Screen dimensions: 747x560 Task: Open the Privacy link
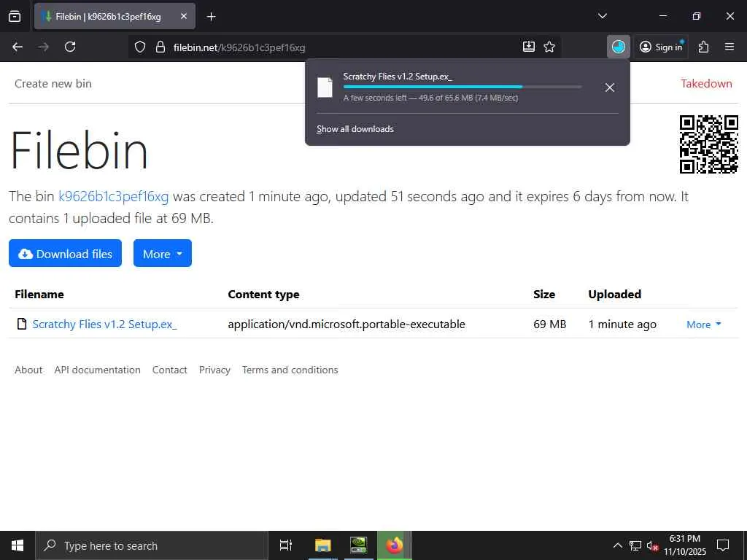tap(214, 370)
